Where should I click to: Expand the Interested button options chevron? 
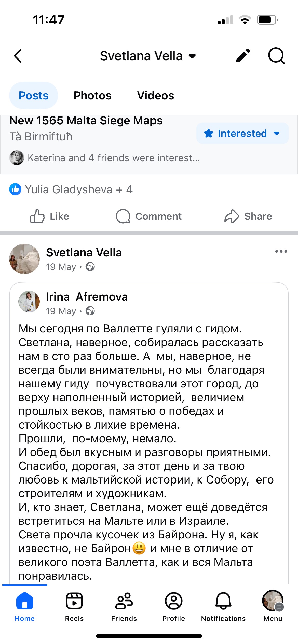(277, 133)
